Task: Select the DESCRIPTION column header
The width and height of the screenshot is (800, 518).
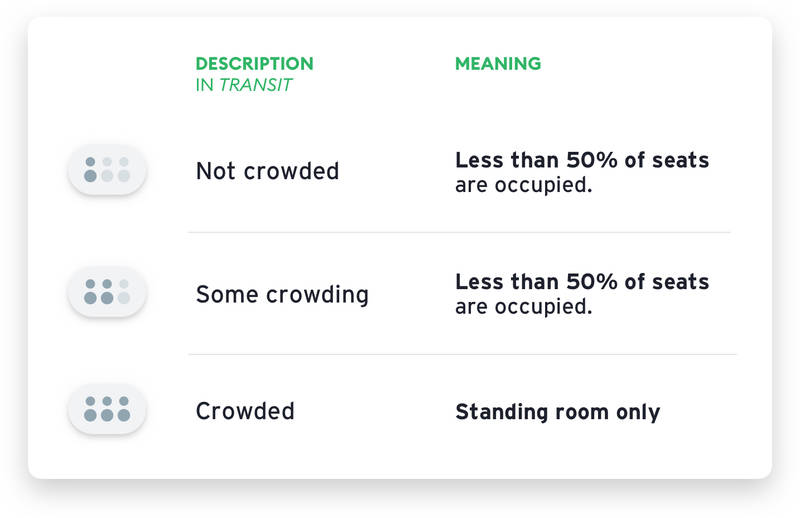Action: pos(255,64)
